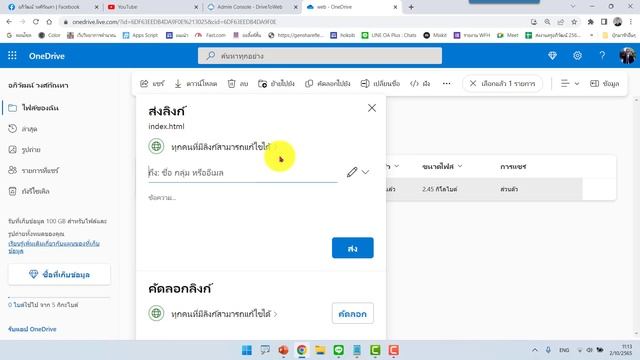Choose the Move to (ย้ายไปยัง) command
Viewport: 640px width, 360px height.
coord(276,84)
